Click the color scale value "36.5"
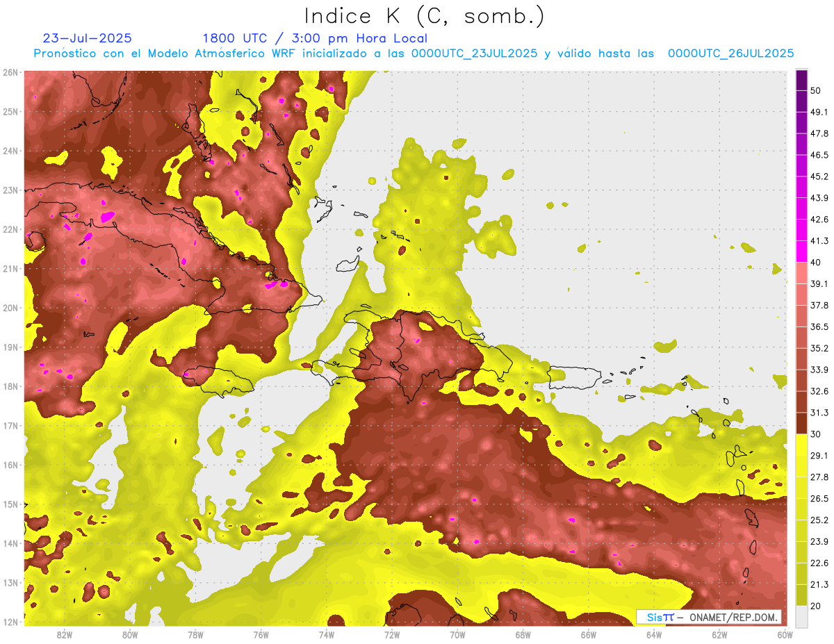This screenshot has height=644, width=834. [x=819, y=326]
